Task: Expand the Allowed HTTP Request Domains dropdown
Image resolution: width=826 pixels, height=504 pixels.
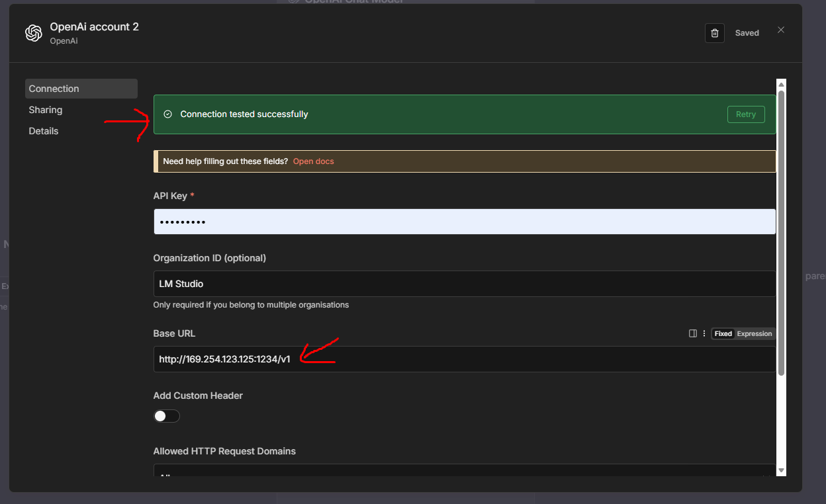Action: tap(463, 471)
